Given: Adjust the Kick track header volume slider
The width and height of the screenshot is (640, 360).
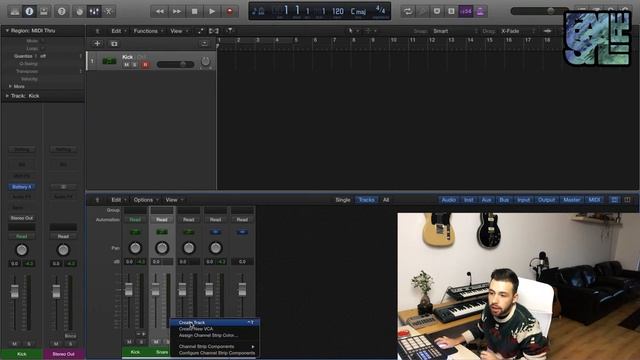Looking at the screenshot, I should [176, 64].
